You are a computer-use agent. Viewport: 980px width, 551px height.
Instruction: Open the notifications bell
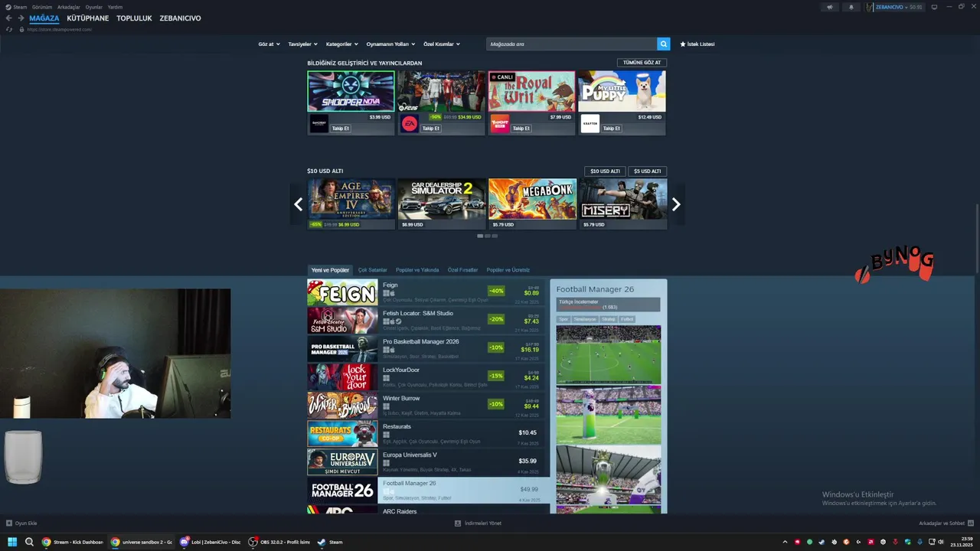[x=851, y=7]
